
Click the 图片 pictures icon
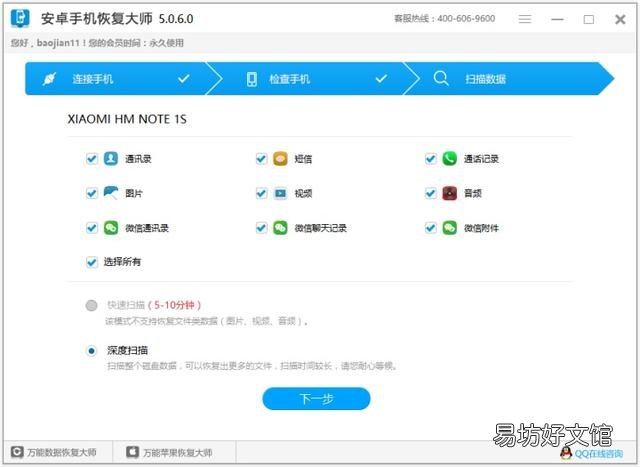click(111, 193)
